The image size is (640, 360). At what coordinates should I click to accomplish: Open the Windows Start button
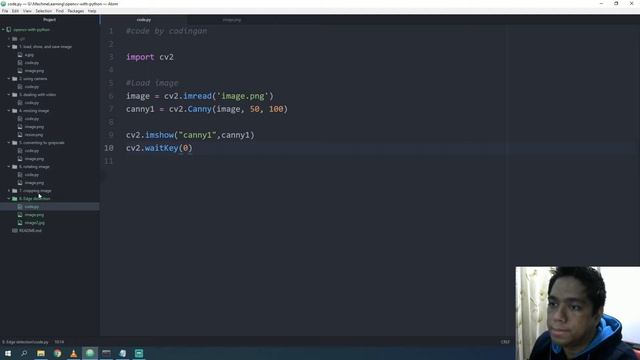click(x=8, y=353)
